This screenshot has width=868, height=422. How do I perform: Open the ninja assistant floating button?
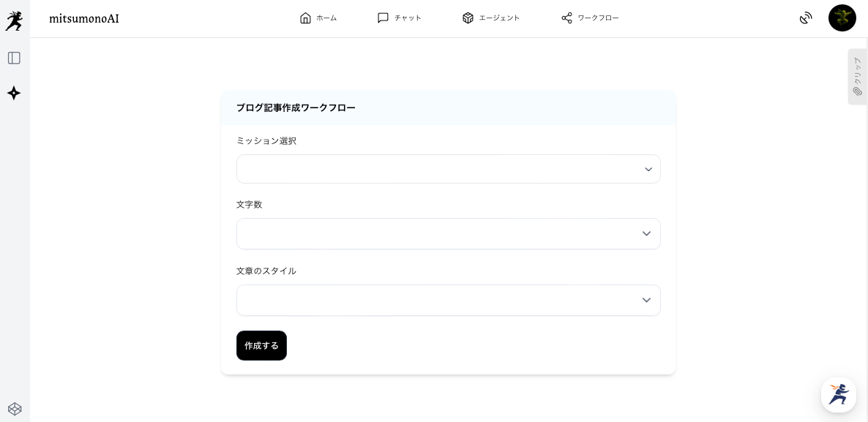[839, 395]
